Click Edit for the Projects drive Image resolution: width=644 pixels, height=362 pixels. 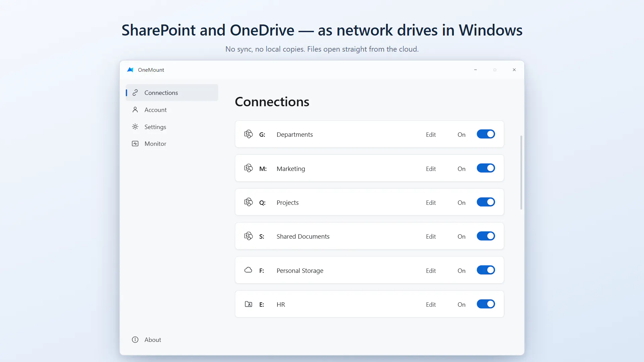(x=431, y=202)
